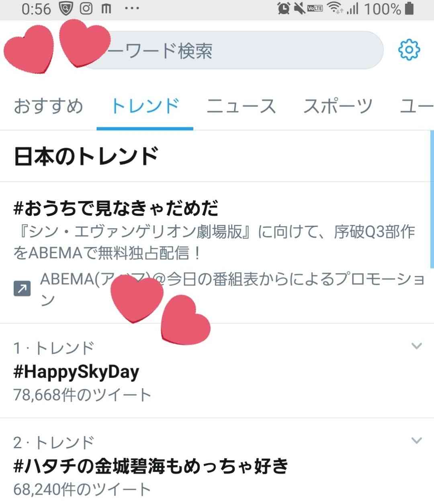
Task: Tap the three-dots notification overflow
Action: pos(132,9)
